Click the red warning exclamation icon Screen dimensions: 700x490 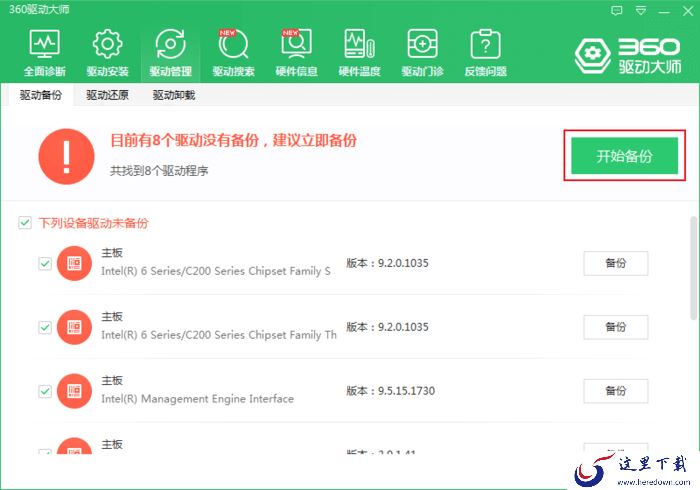pos(67,157)
